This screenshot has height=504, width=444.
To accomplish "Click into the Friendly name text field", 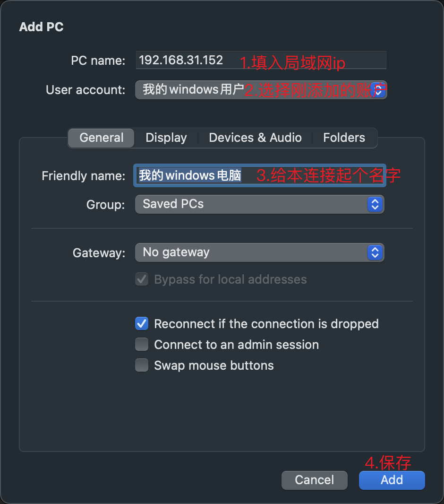I will click(261, 175).
